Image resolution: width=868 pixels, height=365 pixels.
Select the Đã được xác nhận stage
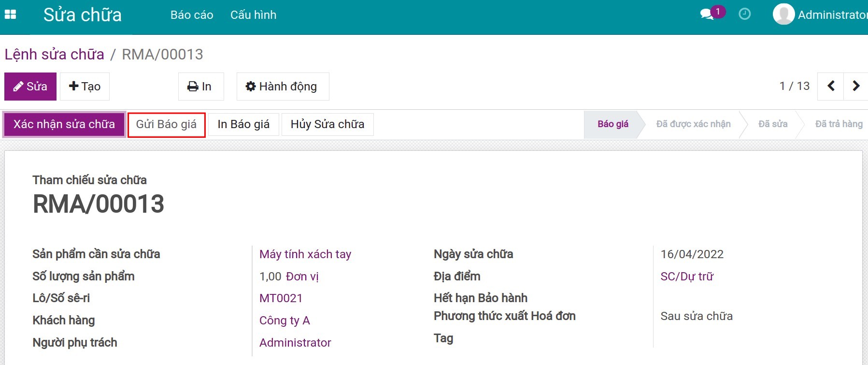tap(693, 124)
